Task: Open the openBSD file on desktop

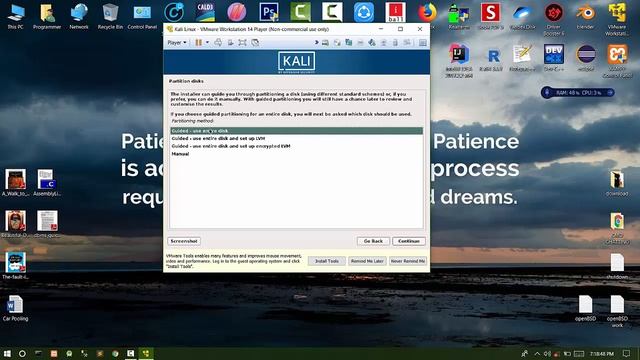Action: click(x=585, y=308)
